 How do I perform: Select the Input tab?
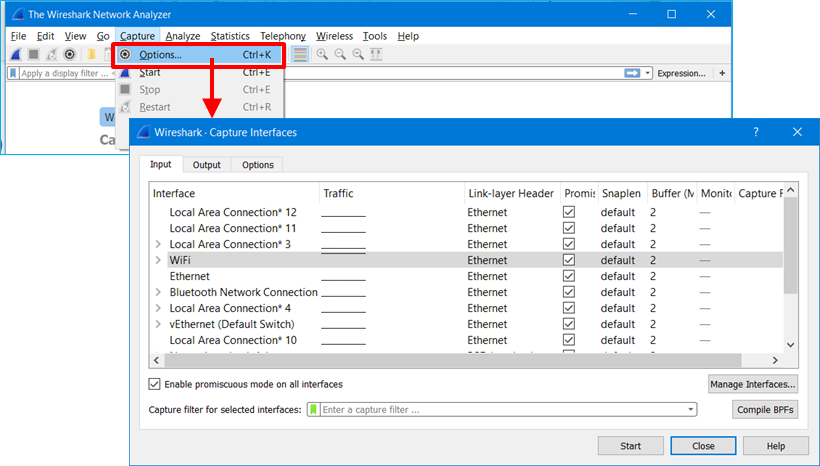[x=161, y=164]
